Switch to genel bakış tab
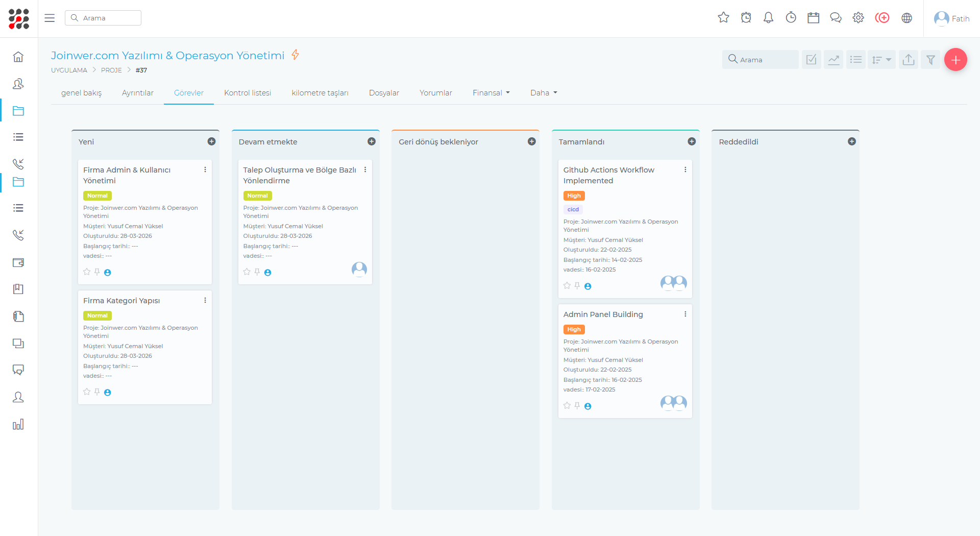 (81, 93)
